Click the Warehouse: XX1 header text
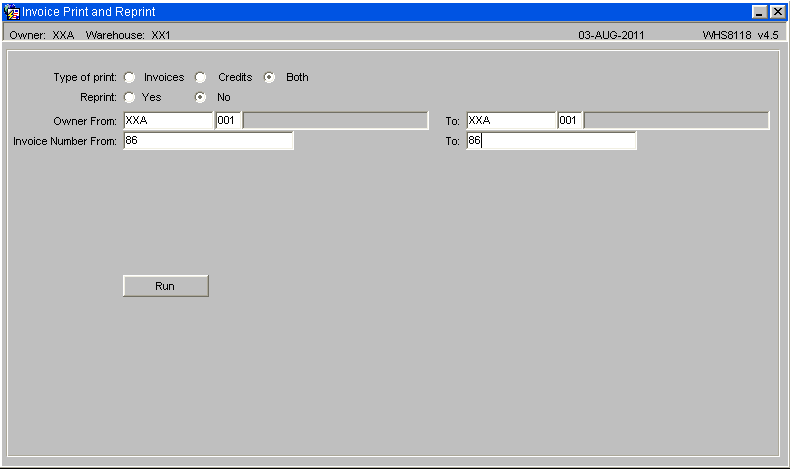 coord(128,35)
